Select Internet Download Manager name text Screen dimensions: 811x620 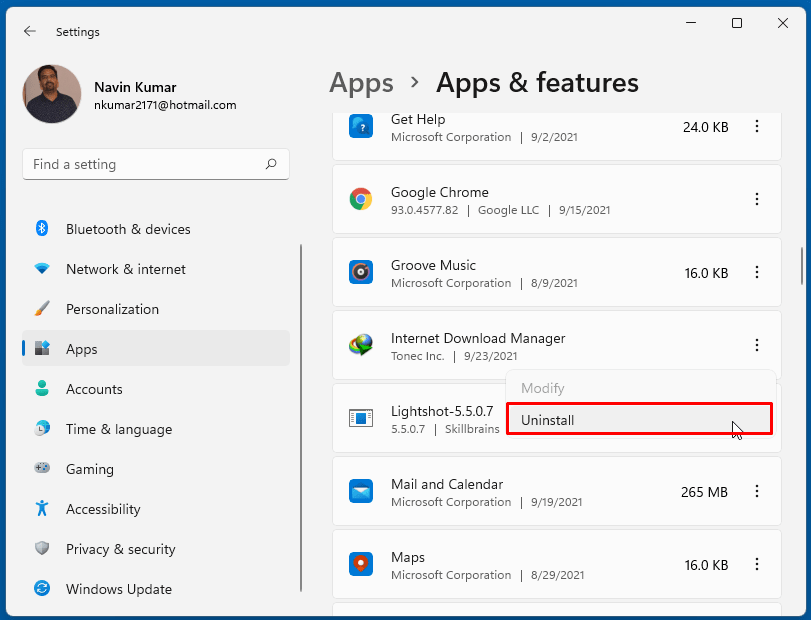478,338
